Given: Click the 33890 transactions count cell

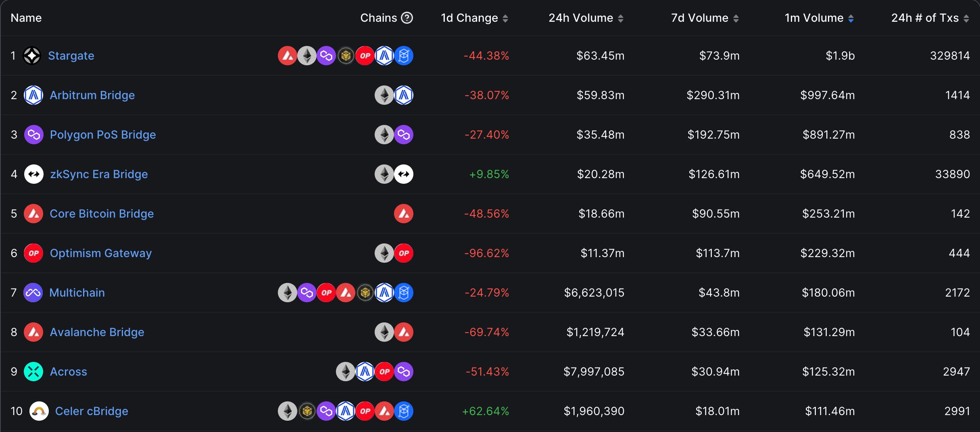Looking at the screenshot, I should click(x=953, y=174).
